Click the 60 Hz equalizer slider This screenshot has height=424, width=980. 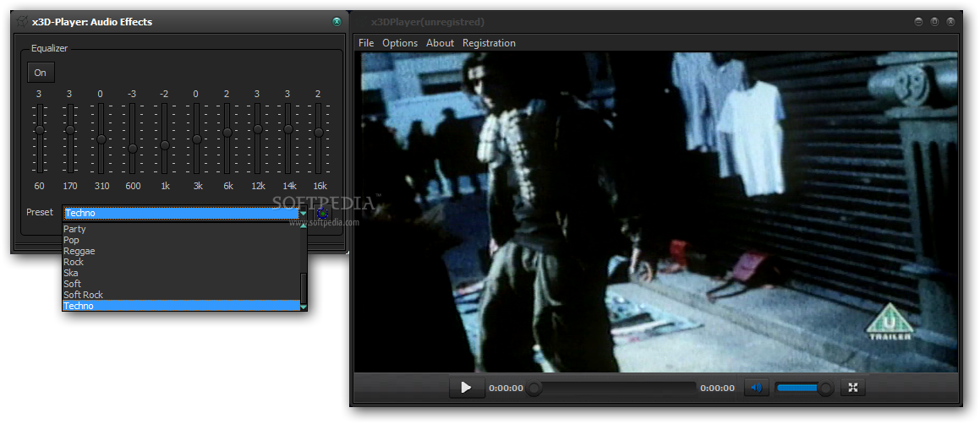point(39,130)
